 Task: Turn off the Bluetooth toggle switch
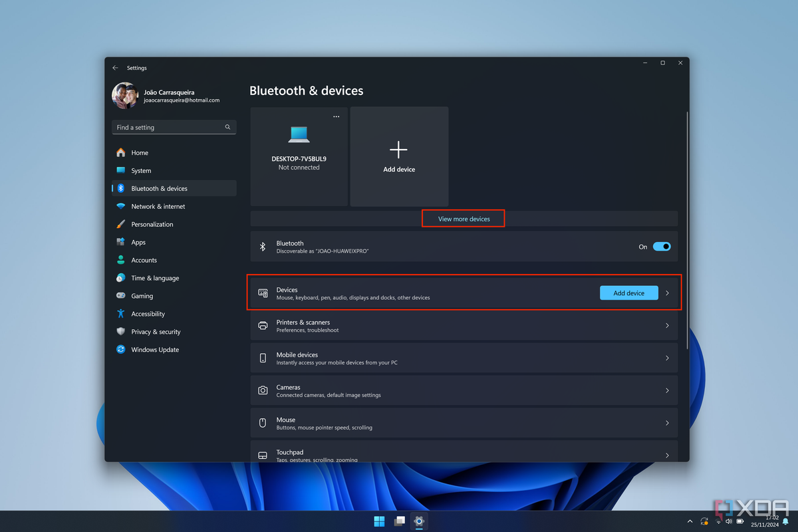tap(662, 247)
